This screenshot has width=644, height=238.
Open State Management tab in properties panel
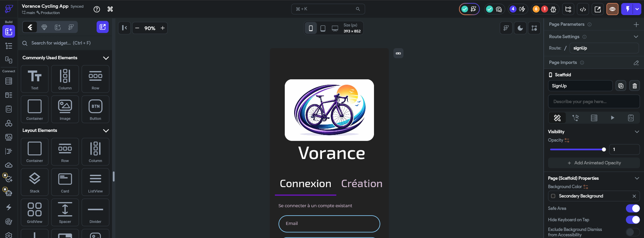click(x=631, y=118)
